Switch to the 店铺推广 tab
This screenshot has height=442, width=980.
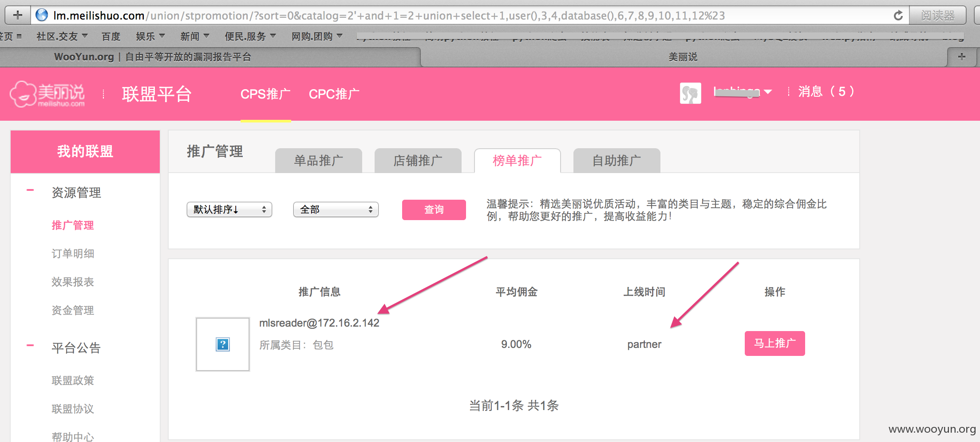pos(418,161)
